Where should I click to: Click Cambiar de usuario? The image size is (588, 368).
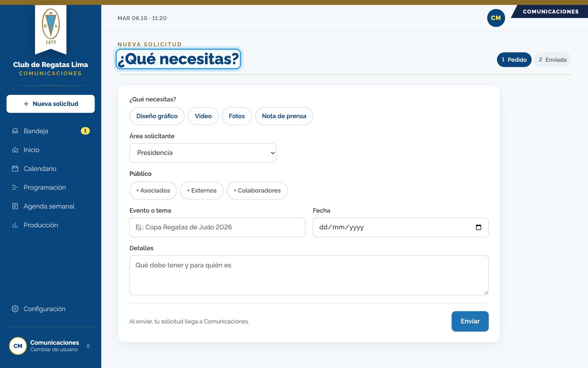[54, 350]
